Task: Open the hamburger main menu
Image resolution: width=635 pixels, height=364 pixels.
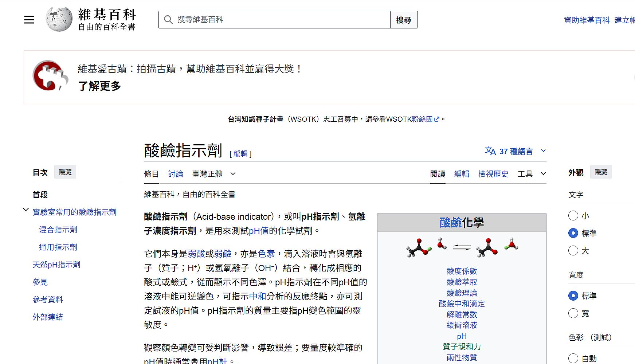Action: [x=29, y=20]
